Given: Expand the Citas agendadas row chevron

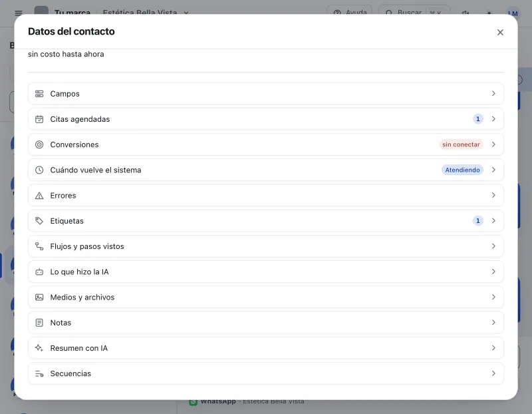Looking at the screenshot, I should click(493, 119).
